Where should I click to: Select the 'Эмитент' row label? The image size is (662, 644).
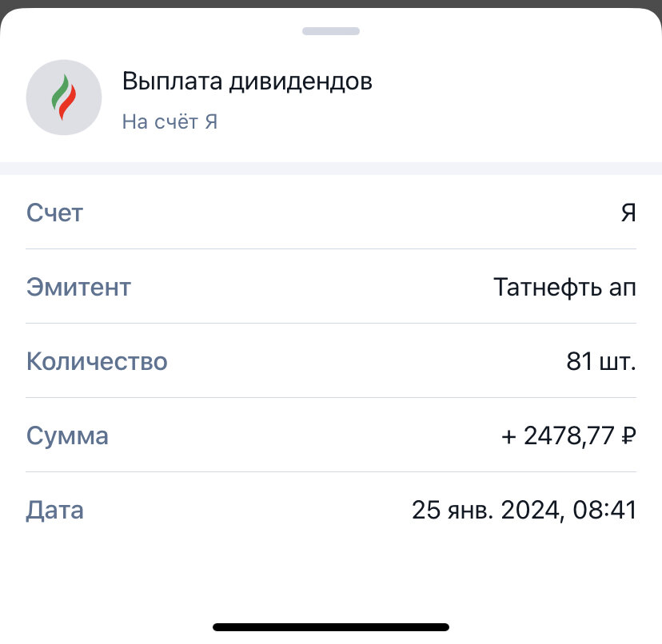pyautogui.click(x=79, y=287)
